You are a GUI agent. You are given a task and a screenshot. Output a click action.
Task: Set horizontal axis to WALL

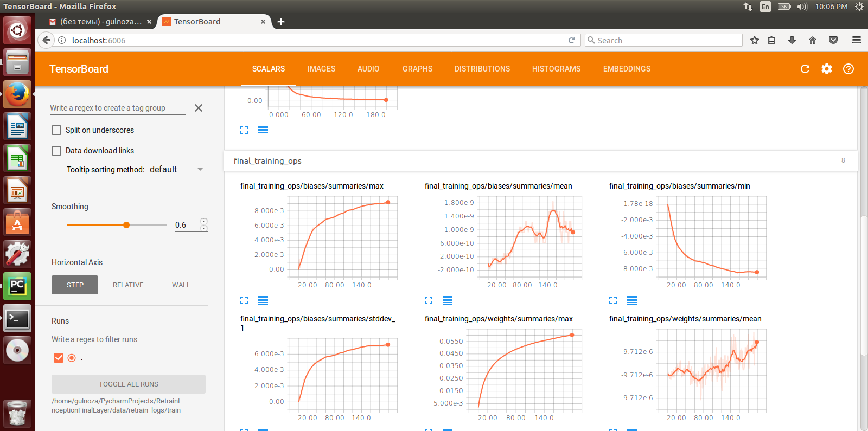tap(181, 285)
